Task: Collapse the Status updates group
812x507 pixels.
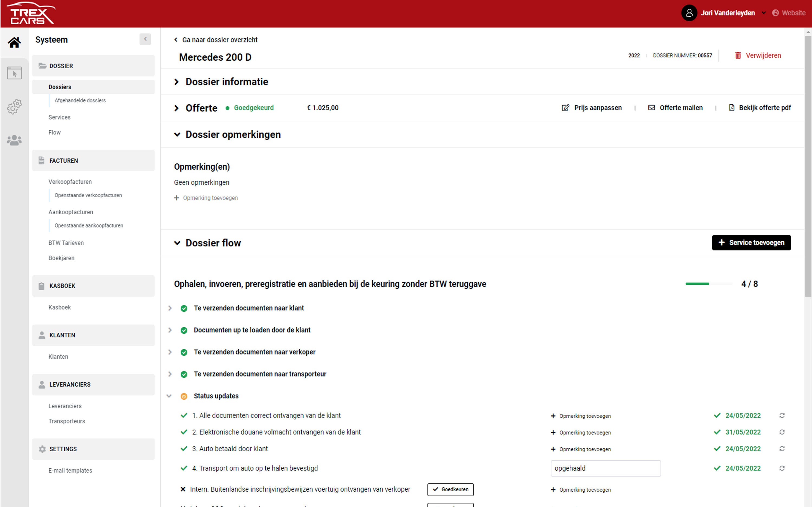Action: point(169,396)
